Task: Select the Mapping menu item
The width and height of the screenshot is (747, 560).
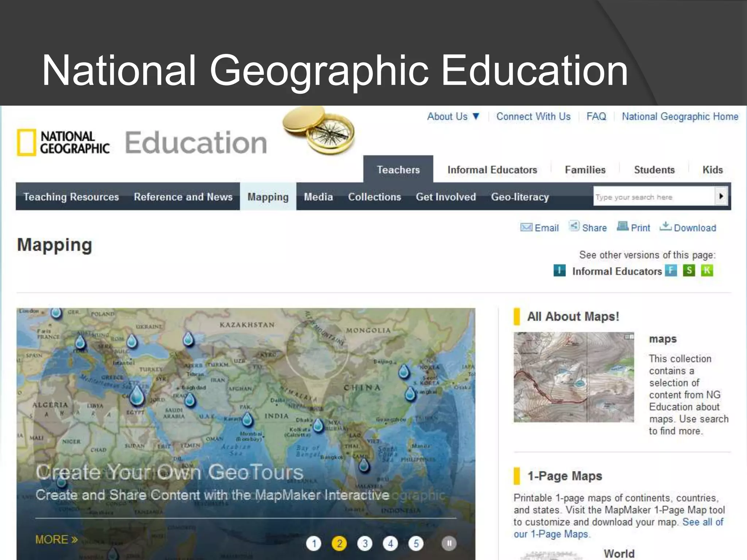Action: point(268,197)
